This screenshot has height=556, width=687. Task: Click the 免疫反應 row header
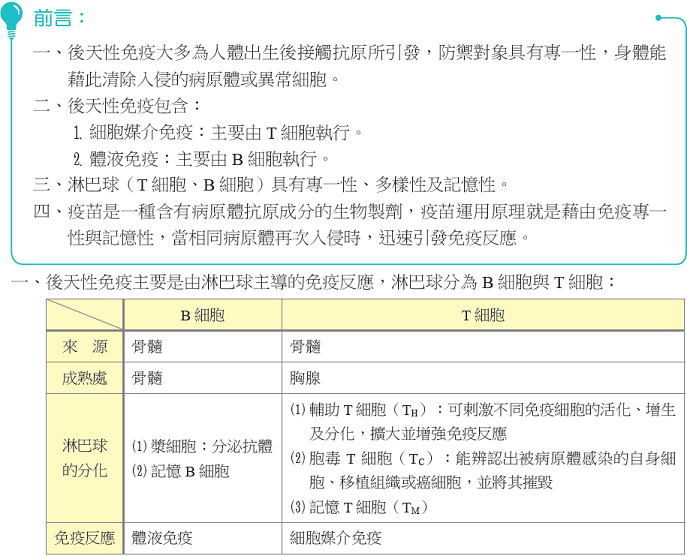pyautogui.click(x=85, y=537)
